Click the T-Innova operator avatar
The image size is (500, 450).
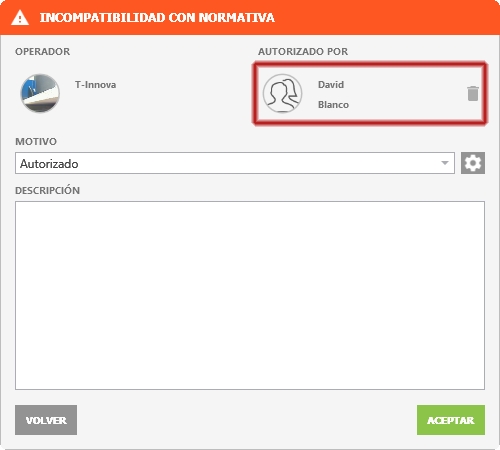(x=40, y=93)
